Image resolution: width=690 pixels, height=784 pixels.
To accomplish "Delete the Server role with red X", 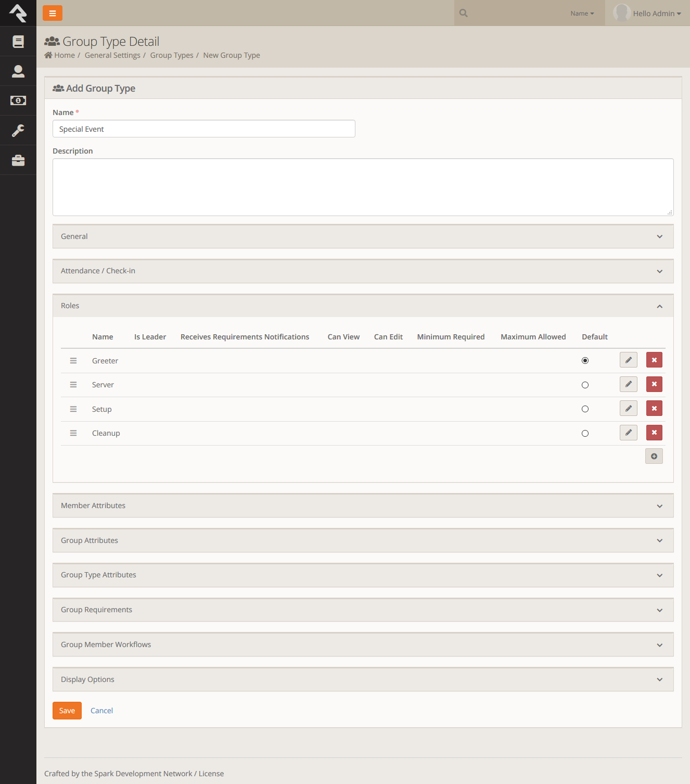I will pyautogui.click(x=654, y=384).
